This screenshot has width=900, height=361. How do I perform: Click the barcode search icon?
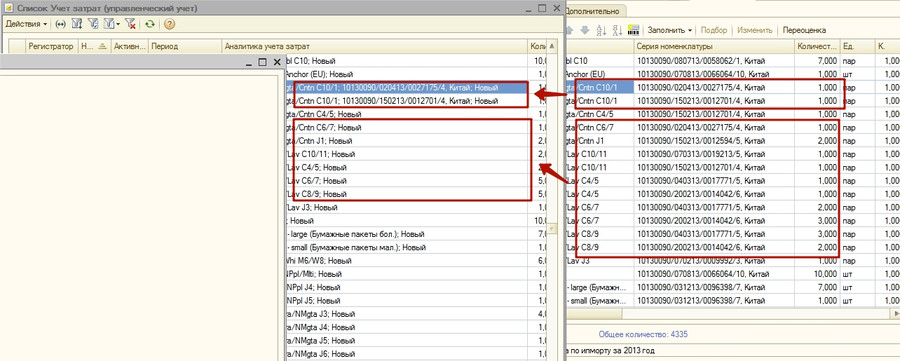click(634, 30)
